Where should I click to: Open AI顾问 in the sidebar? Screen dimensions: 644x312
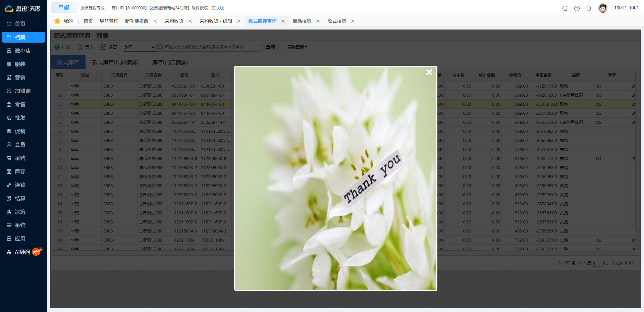(x=22, y=252)
